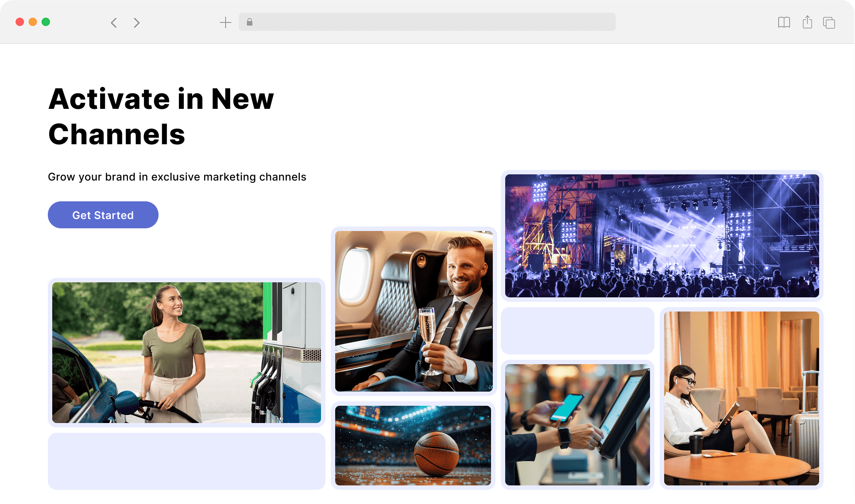This screenshot has height=504, width=855.
Task: Click the Activate in New Channels heading
Action: [161, 116]
